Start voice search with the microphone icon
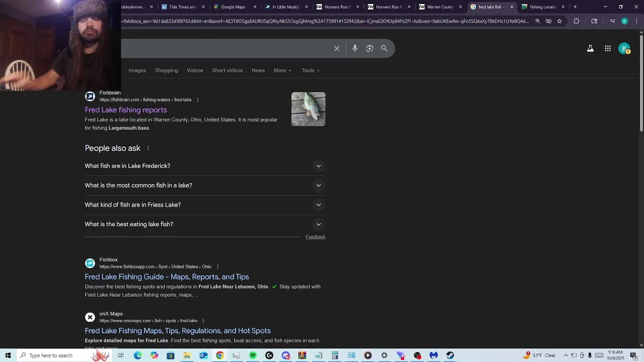644x362 pixels. (x=355, y=48)
